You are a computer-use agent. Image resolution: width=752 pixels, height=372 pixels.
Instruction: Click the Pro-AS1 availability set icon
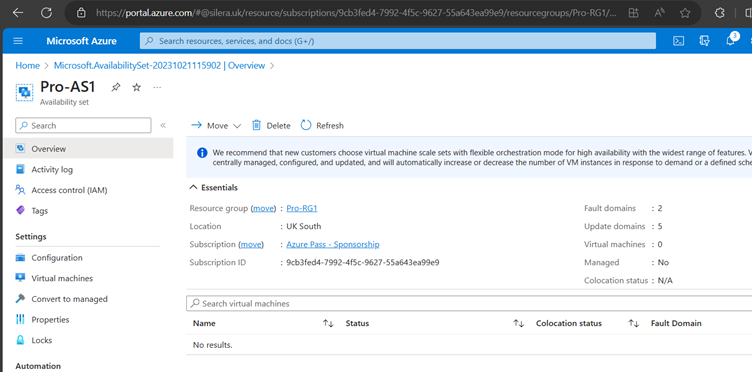24,92
